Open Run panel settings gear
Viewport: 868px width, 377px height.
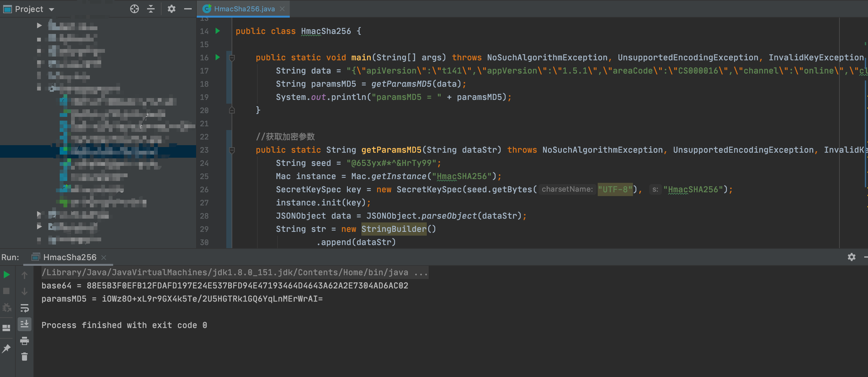point(851,257)
